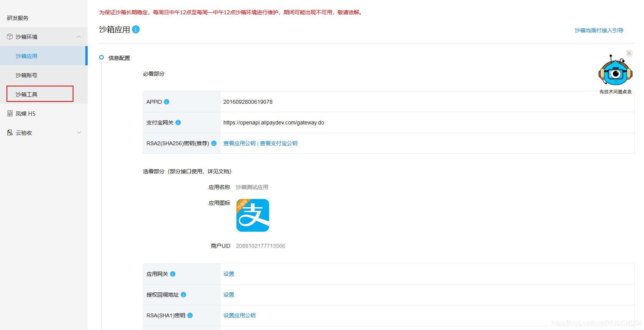Click the 查看应用公钥 link
The height and width of the screenshot is (330, 644).
[239, 143]
